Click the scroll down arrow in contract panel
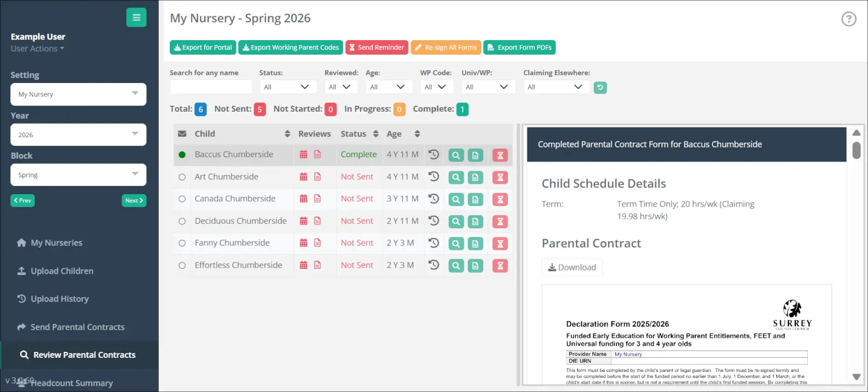This screenshot has height=392, width=868. (857, 377)
